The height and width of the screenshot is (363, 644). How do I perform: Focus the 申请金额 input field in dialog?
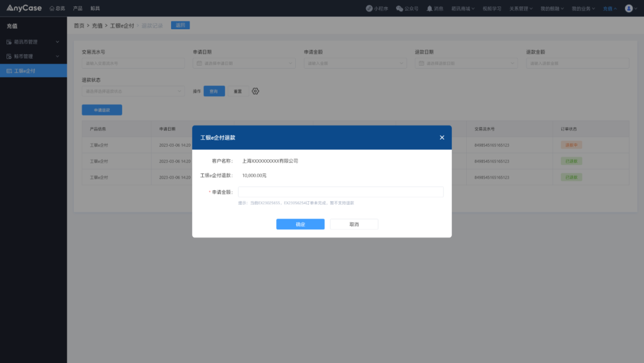point(340,192)
